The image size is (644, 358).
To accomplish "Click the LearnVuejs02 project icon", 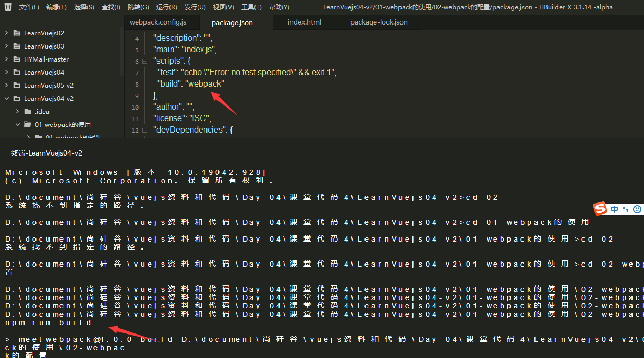I will point(17,33).
